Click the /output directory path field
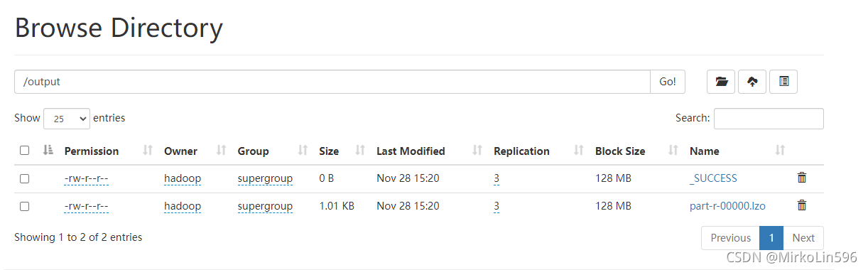This screenshot has width=868, height=270. click(332, 82)
